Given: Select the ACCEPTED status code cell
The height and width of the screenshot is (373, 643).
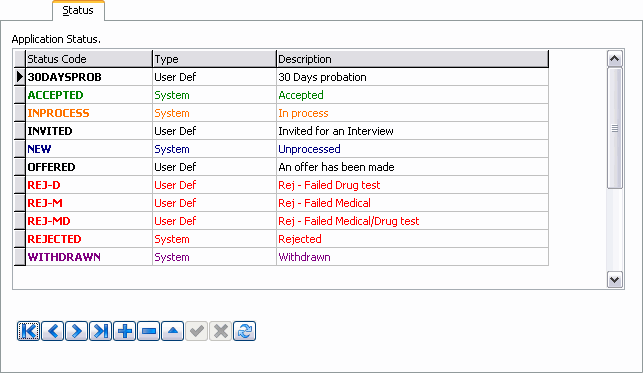Looking at the screenshot, I should click(x=89, y=95).
